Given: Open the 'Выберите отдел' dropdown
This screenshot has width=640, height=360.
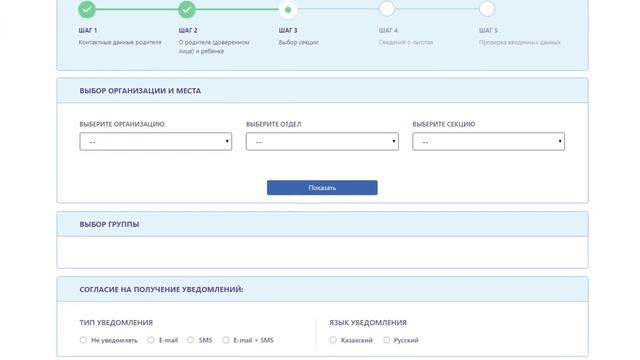Looking at the screenshot, I should pos(322,142).
